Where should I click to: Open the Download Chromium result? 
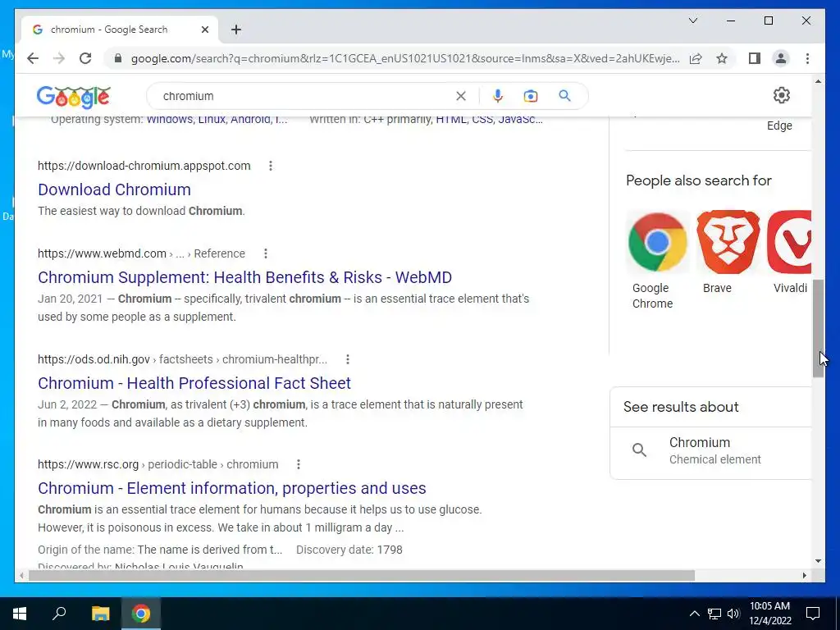(114, 189)
